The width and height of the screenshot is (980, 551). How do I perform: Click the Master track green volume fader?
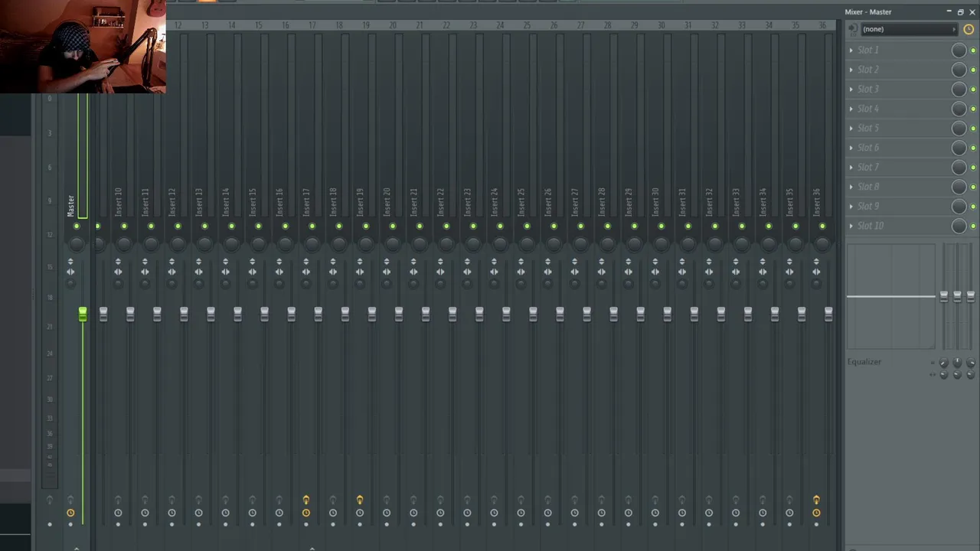(82, 315)
